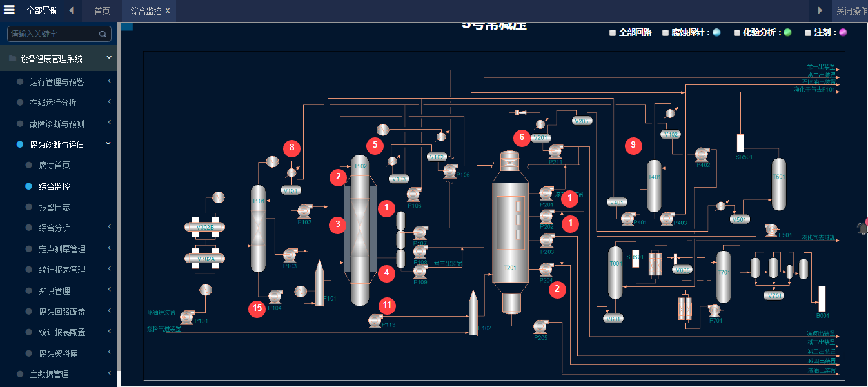Click the keyword search input field
Viewport: 868px width, 387px height.
pyautogui.click(x=54, y=34)
